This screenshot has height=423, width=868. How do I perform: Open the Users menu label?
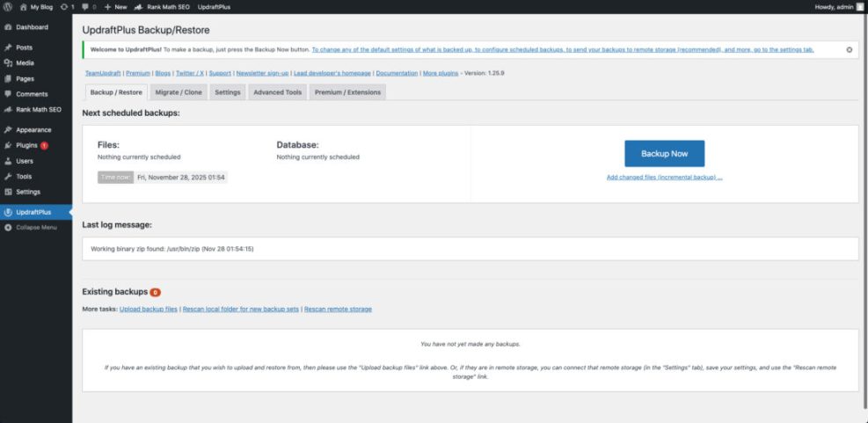[x=25, y=161]
